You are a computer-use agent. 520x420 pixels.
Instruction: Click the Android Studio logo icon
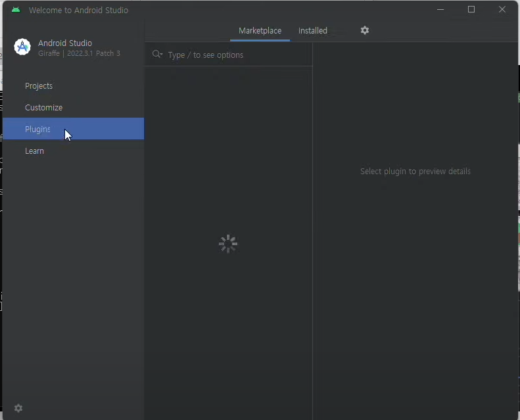[22, 47]
